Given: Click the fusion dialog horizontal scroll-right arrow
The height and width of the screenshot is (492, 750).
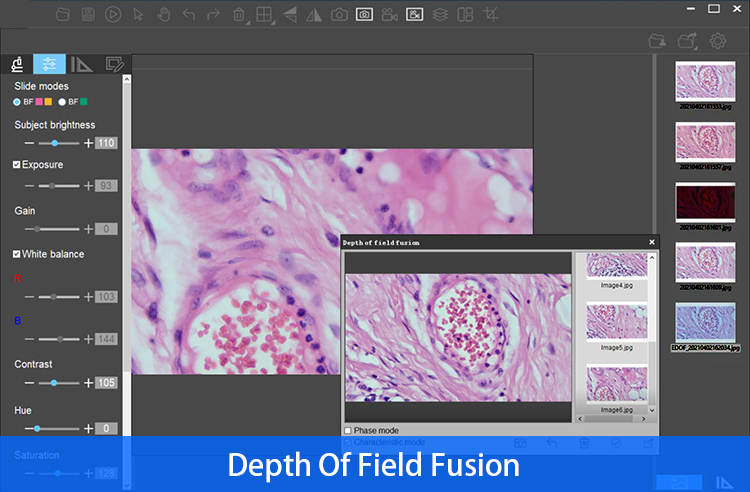Looking at the screenshot, I should (x=643, y=419).
